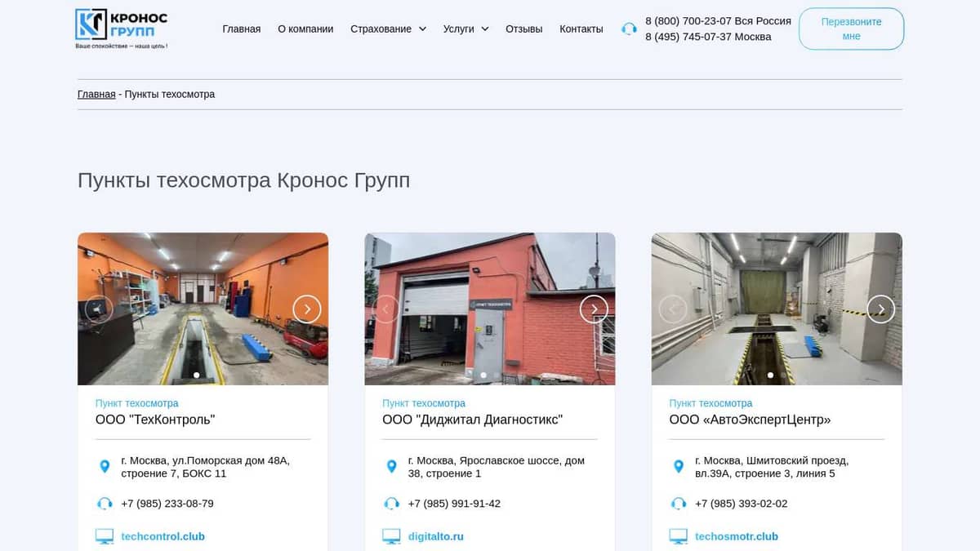Call the 8 (800) 700-23-07 Russia number

[x=718, y=20]
